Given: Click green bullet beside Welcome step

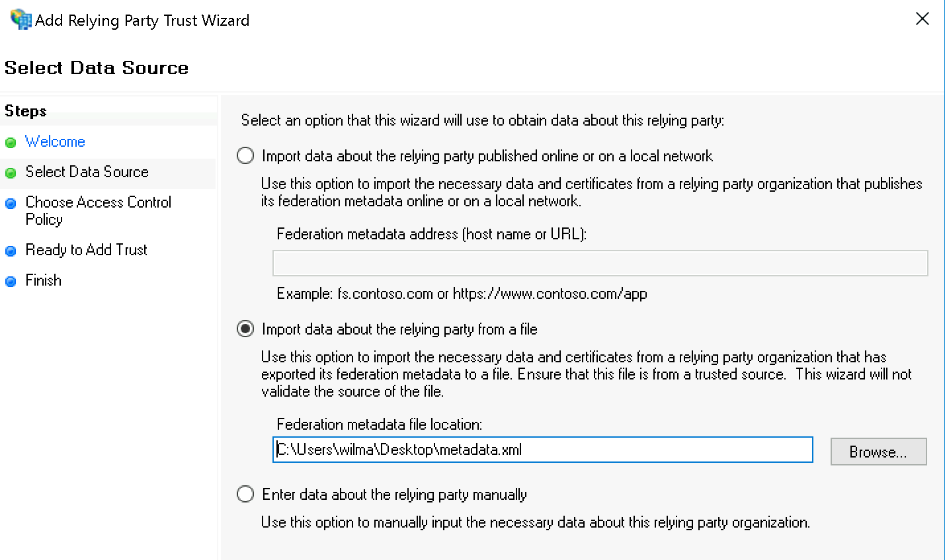Looking at the screenshot, I should click(x=11, y=143).
